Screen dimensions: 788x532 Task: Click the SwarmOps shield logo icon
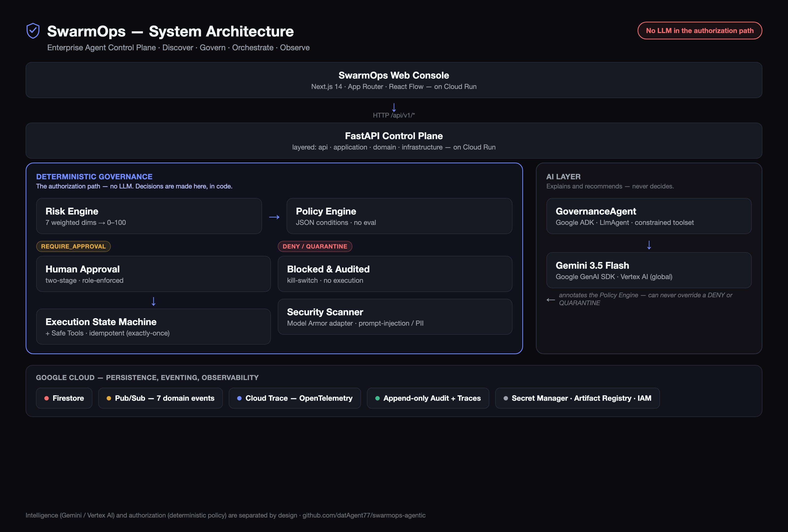click(33, 31)
